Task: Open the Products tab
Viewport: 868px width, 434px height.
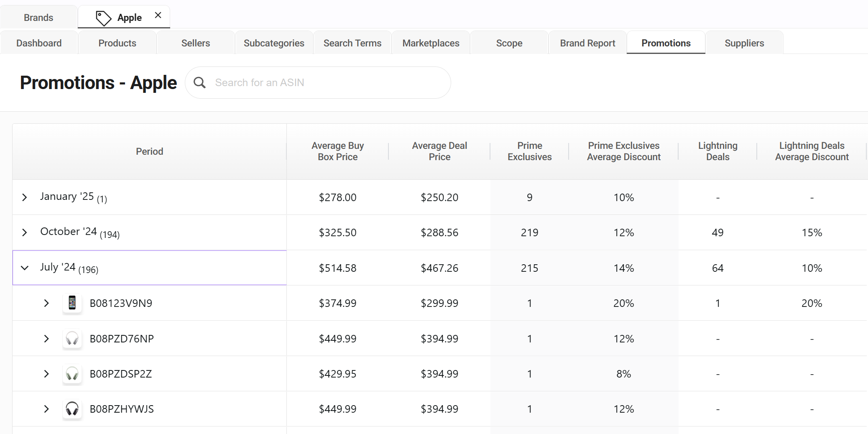Action: 117,43
